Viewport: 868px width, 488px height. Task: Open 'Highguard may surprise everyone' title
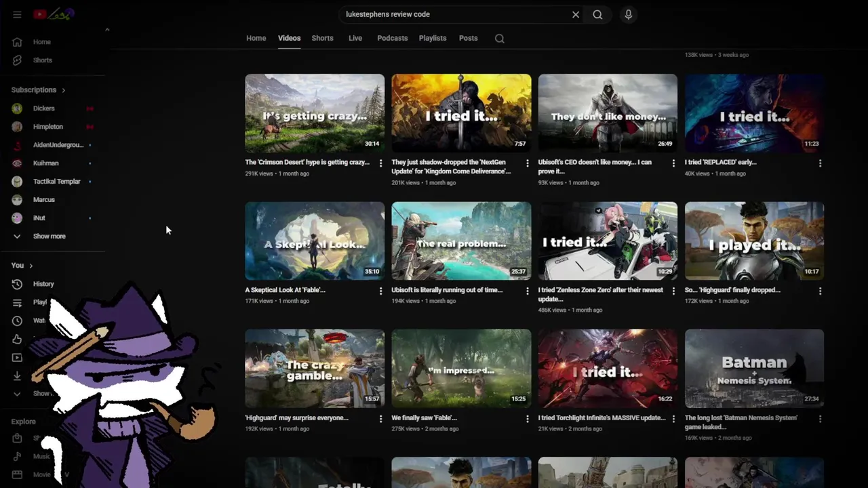[296, 418]
